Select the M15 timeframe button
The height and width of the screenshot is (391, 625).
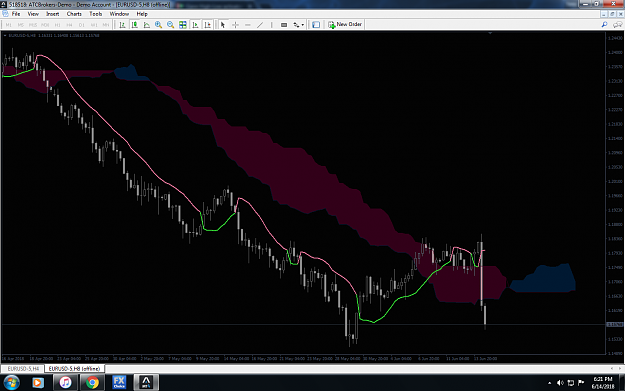point(33,25)
